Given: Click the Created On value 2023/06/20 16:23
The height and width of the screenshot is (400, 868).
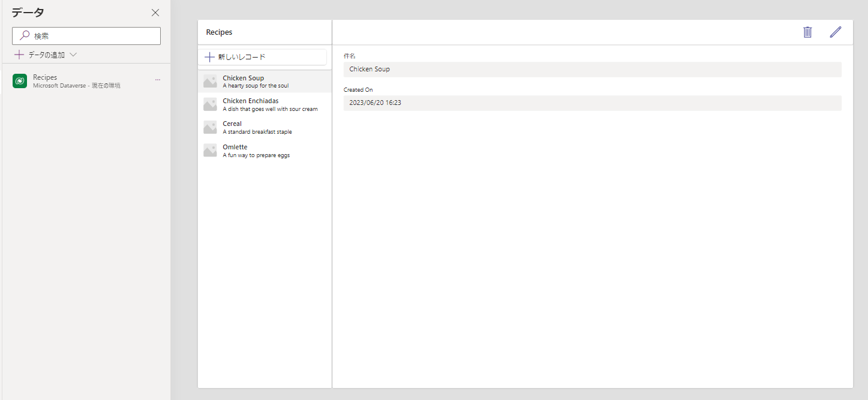Looking at the screenshot, I should pyautogui.click(x=593, y=103).
